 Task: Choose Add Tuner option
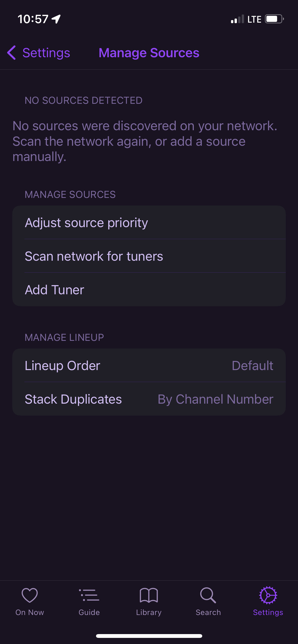tap(149, 290)
